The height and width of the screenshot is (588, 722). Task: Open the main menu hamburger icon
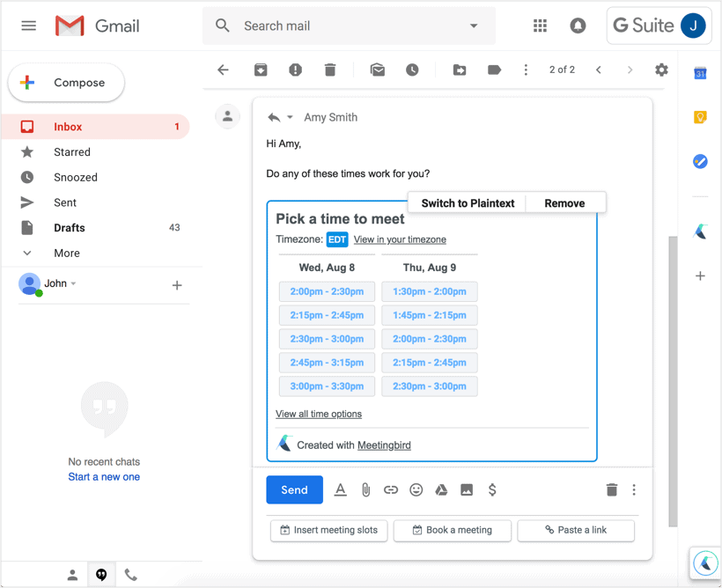(x=28, y=26)
